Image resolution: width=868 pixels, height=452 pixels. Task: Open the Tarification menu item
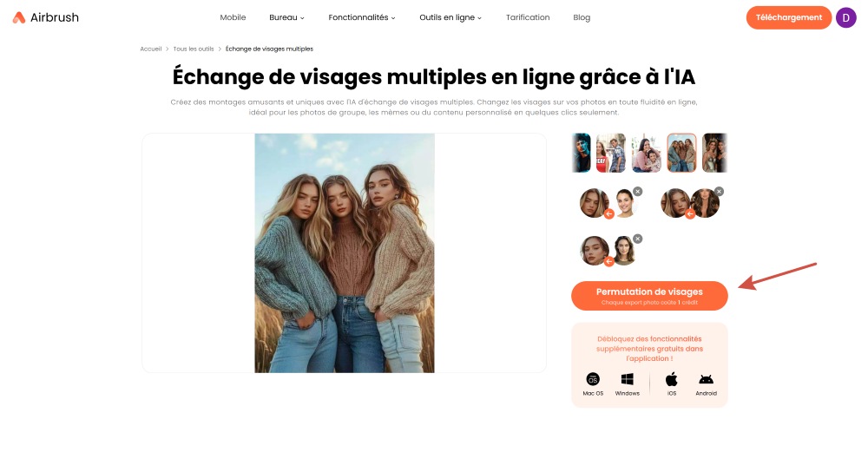528,17
